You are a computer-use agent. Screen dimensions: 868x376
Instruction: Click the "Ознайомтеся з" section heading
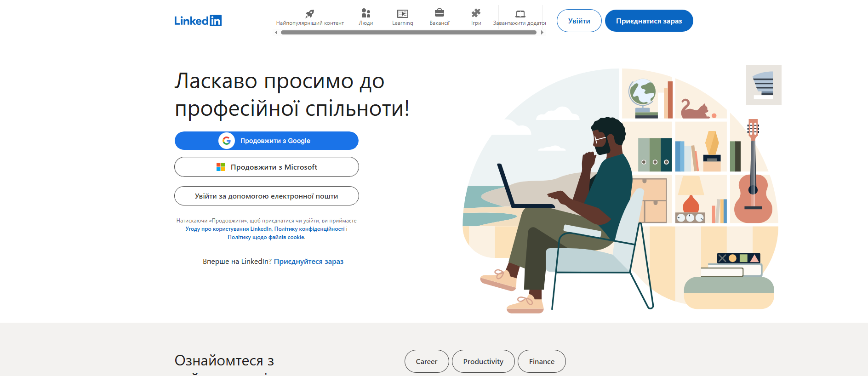(224, 361)
